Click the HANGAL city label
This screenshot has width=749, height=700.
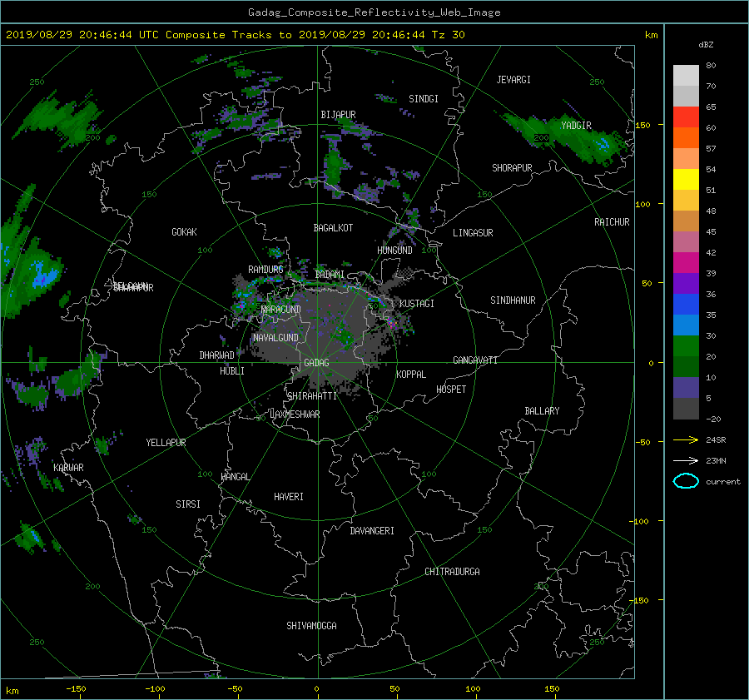[235, 477]
